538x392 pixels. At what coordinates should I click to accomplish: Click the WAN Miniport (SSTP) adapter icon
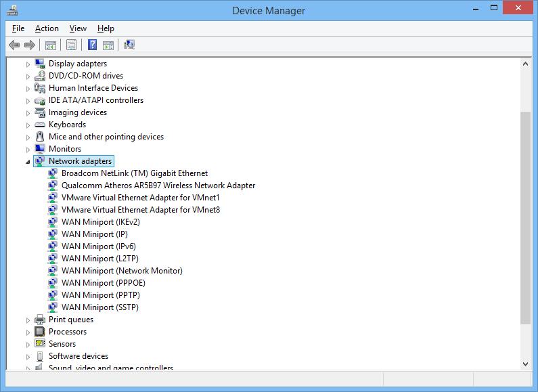click(53, 307)
